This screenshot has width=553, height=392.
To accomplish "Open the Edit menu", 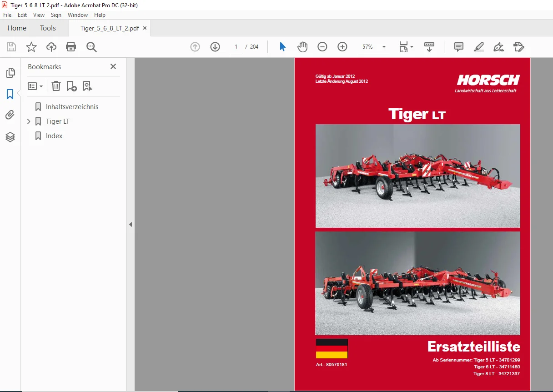I will coord(22,15).
